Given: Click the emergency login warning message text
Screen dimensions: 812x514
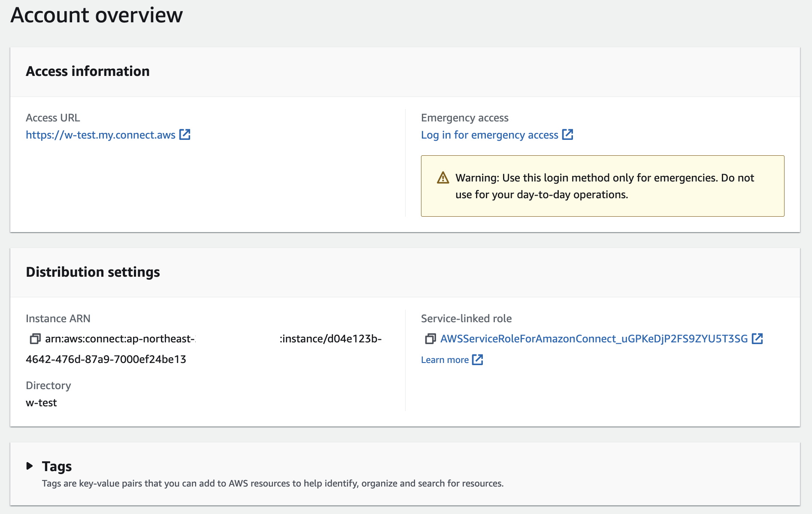Looking at the screenshot, I should tap(604, 186).
